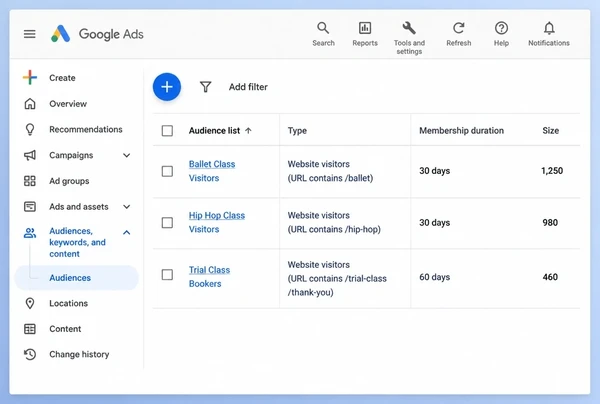Click the Membership duration column header

461,130
